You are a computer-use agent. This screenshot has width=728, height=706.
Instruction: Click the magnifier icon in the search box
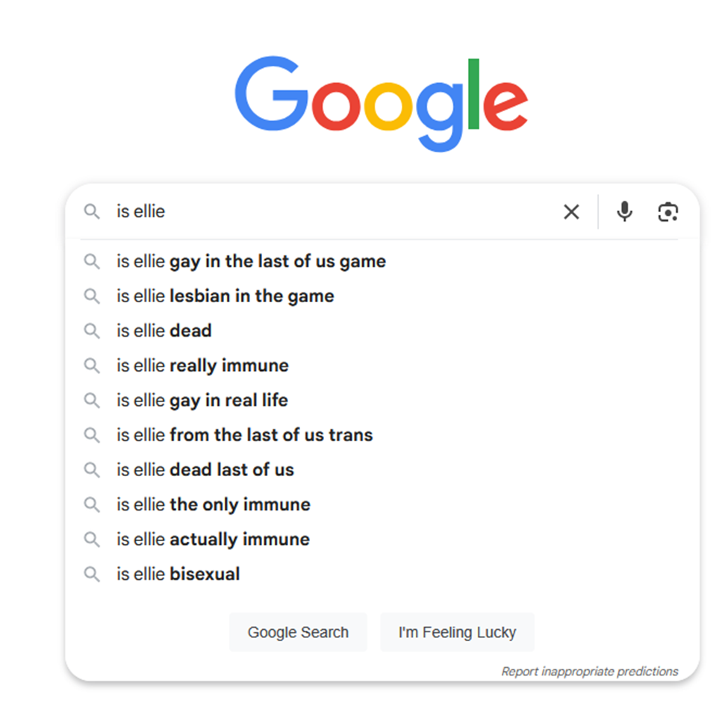[x=92, y=212]
